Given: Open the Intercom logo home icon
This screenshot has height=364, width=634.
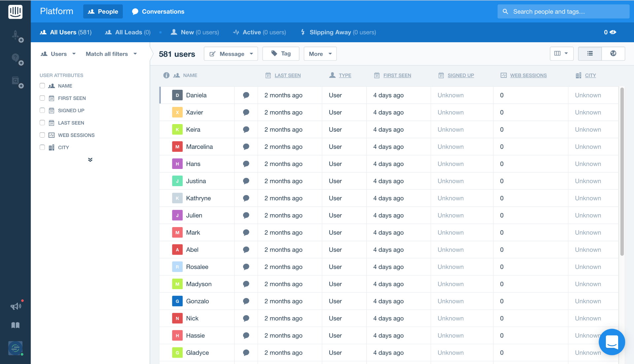Looking at the screenshot, I should (x=15, y=12).
